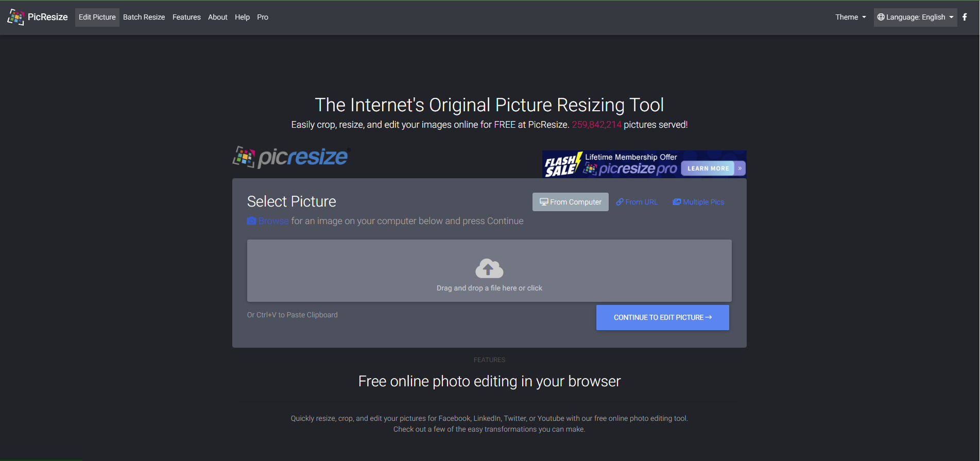Image resolution: width=980 pixels, height=461 pixels.
Task: Switch to Multiple Pics option
Action: [698, 202]
